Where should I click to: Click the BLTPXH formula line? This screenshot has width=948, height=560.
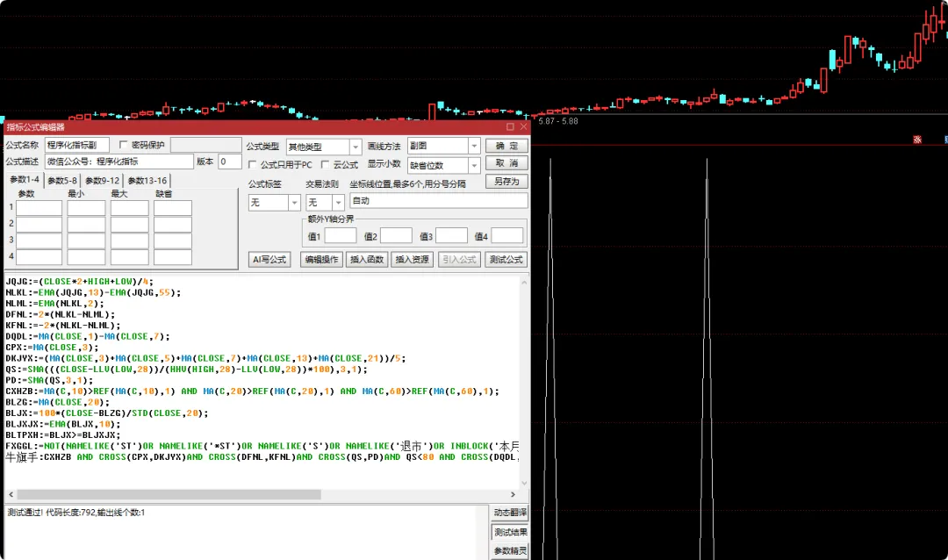click(63, 434)
